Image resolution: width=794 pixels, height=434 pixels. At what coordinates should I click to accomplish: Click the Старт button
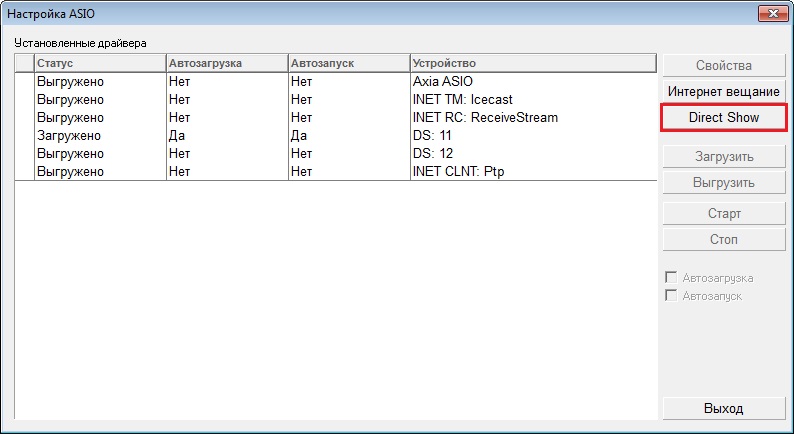[724, 213]
